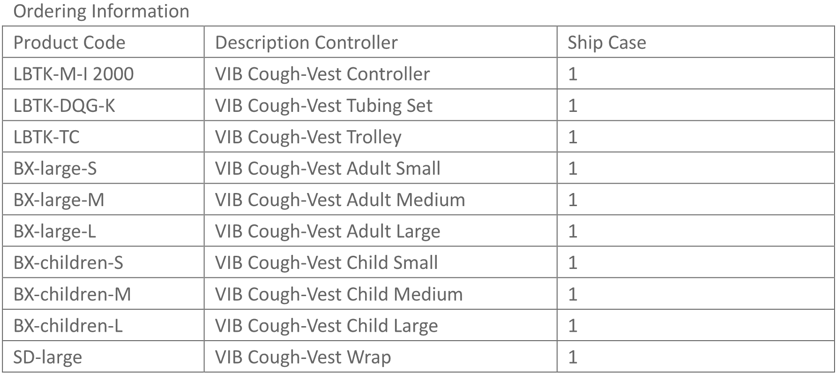Click the VIB Cough-Vest Tubing Set description
Screen dimensions: 837x375
[x=323, y=105]
